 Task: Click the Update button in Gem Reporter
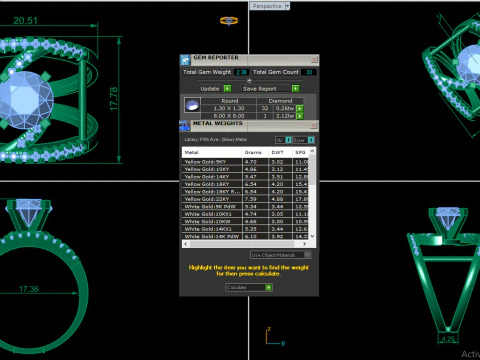point(215,89)
